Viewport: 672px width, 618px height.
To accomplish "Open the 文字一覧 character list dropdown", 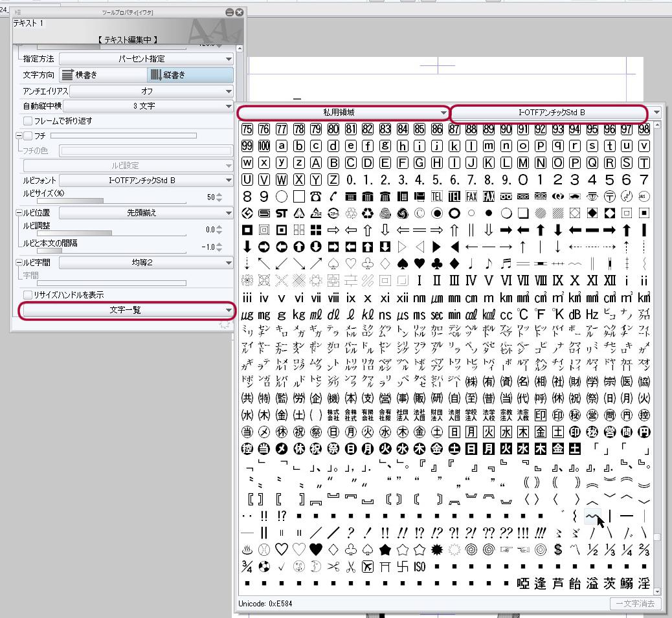I will click(x=128, y=309).
